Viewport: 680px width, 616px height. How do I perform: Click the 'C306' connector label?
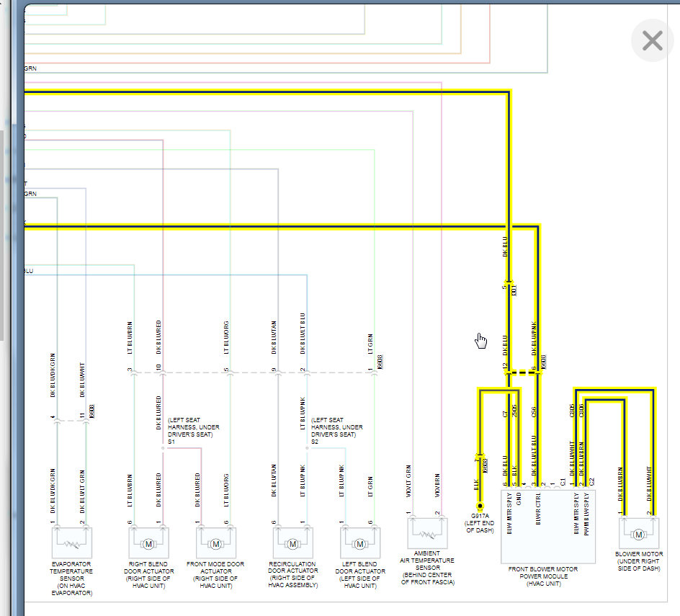click(581, 411)
